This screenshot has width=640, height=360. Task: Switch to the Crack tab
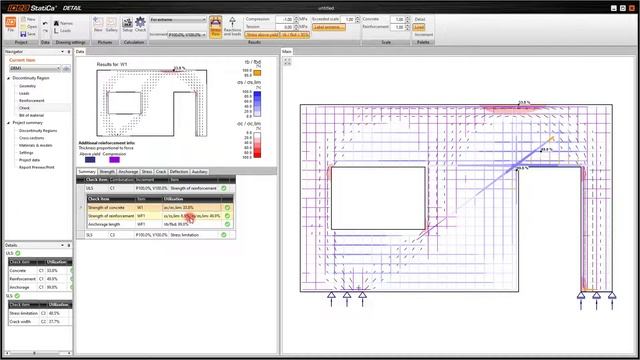pyautogui.click(x=161, y=172)
